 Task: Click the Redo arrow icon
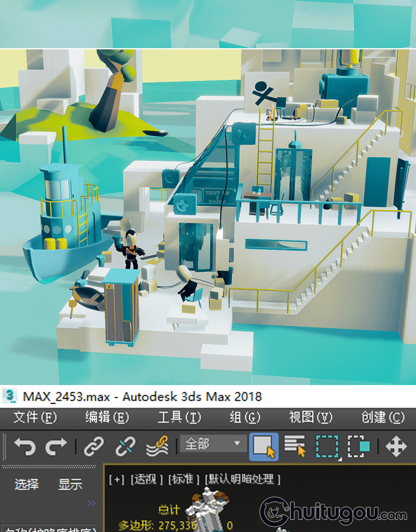click(56, 447)
